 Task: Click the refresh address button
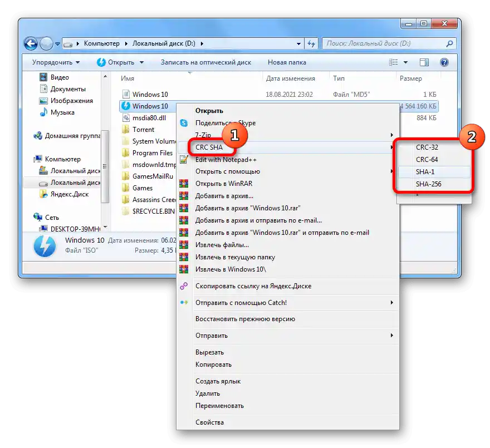(x=311, y=43)
